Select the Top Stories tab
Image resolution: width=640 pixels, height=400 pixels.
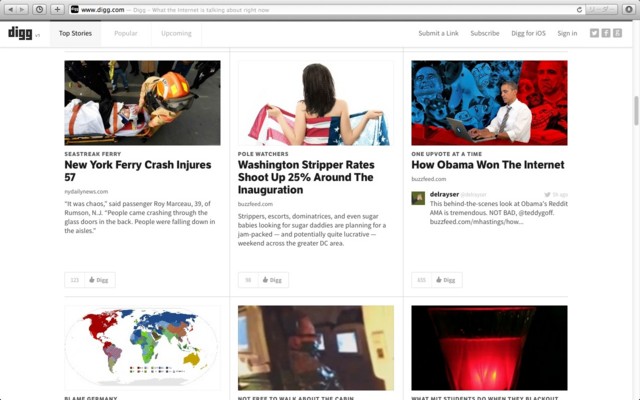tap(76, 33)
